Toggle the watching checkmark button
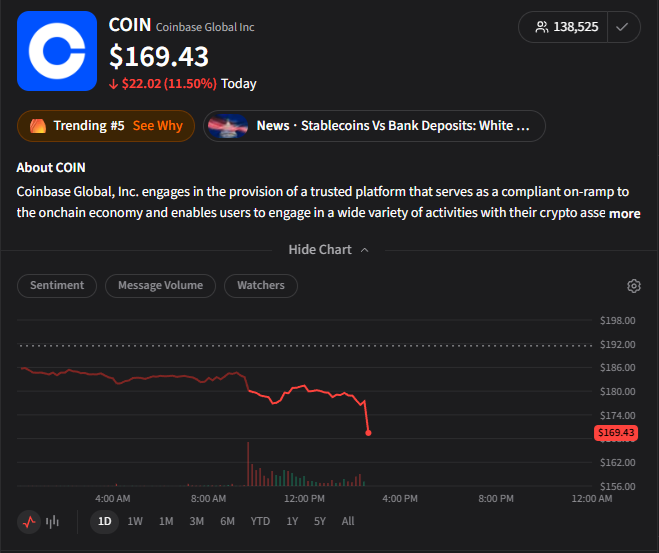This screenshot has width=659, height=553. [x=622, y=27]
